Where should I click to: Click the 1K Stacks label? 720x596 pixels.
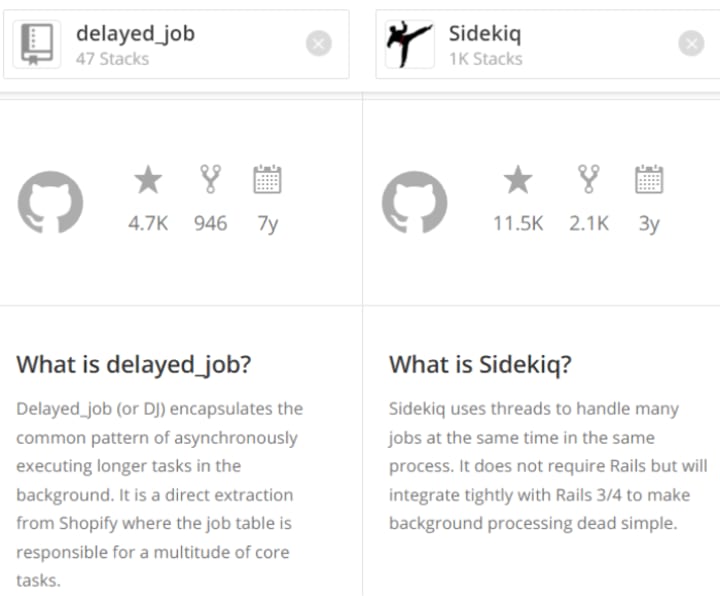(486, 59)
